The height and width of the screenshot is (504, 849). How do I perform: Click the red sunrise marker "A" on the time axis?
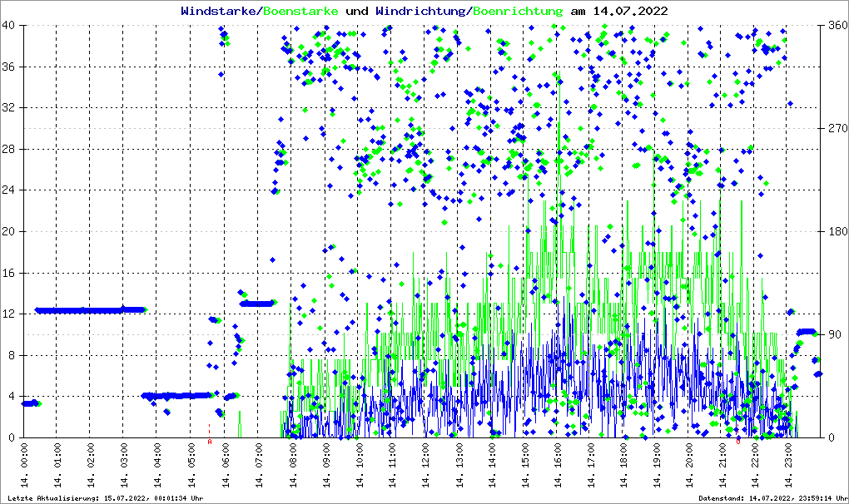pos(210,442)
